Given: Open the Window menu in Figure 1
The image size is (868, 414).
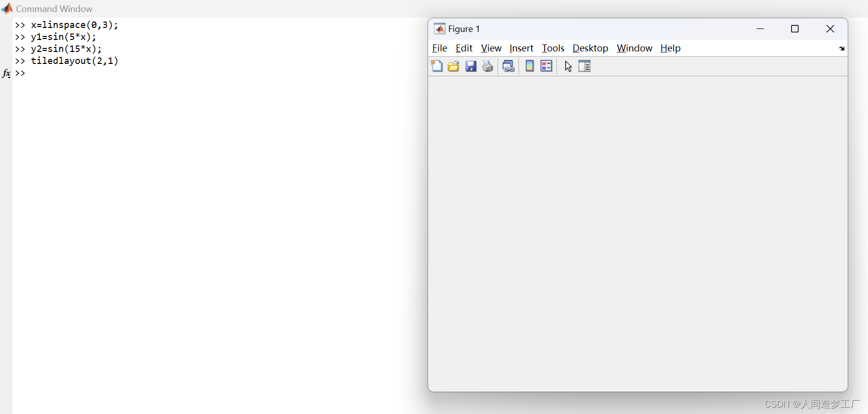Looking at the screenshot, I should (634, 48).
